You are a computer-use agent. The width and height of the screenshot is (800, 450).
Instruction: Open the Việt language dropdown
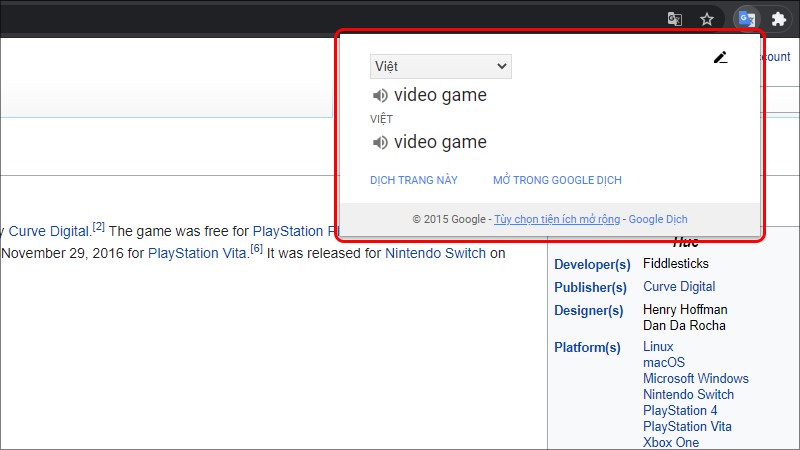click(x=441, y=66)
